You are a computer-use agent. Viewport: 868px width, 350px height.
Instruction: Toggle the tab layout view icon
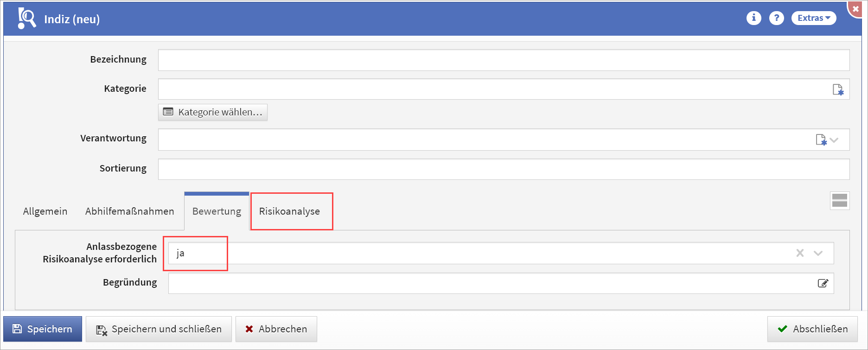point(839,201)
